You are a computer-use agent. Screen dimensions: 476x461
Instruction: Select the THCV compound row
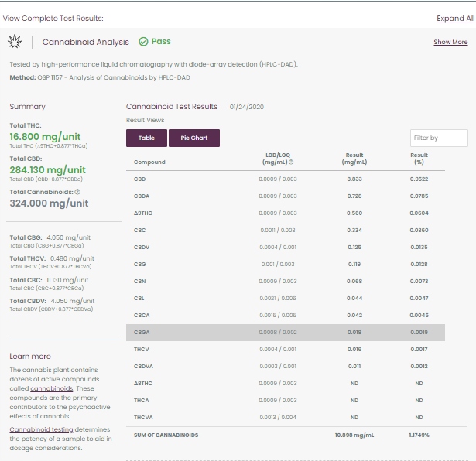285,349
